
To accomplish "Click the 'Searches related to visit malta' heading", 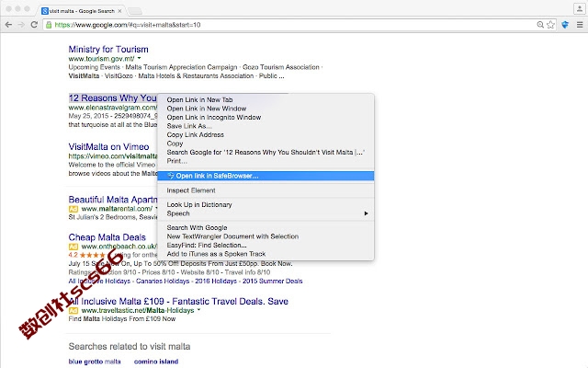I will point(130,346).
